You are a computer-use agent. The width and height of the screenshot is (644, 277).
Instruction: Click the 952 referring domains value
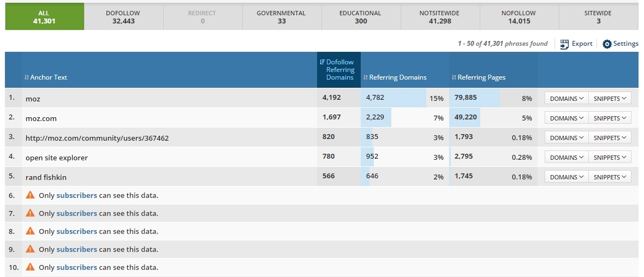pyautogui.click(x=372, y=156)
